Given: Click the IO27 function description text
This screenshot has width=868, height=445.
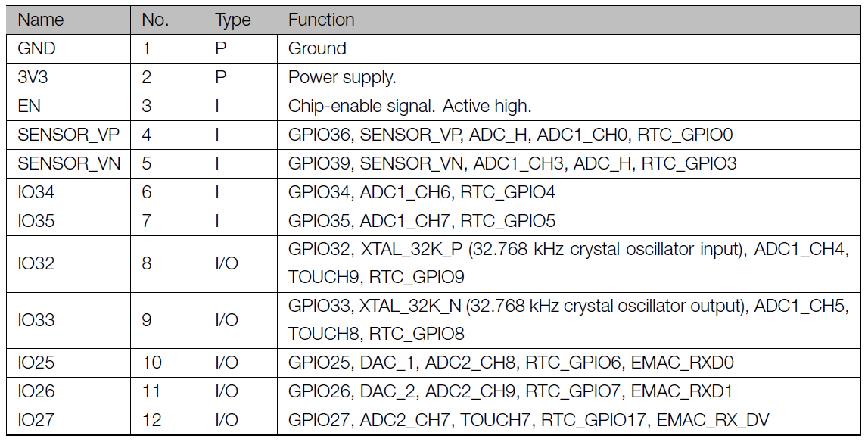Looking at the screenshot, I should pos(528,420).
